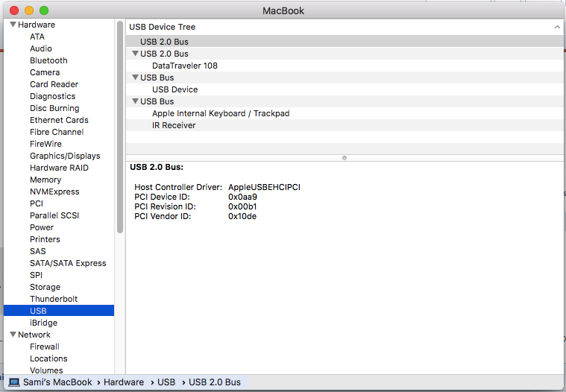Image resolution: width=566 pixels, height=392 pixels.
Task: Click Host Controller Driver value AppleUSBEHCIPCI
Action: [264, 187]
